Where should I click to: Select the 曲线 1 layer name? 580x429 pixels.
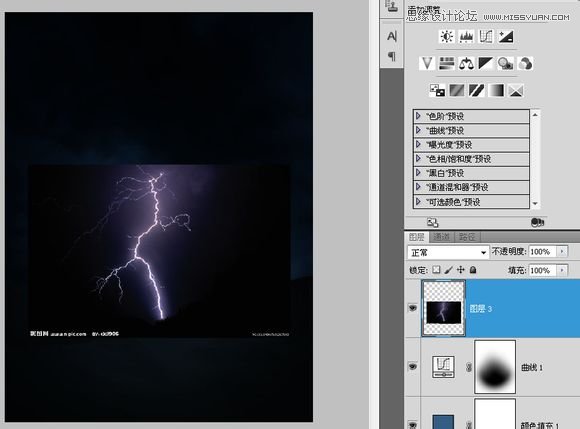532,367
